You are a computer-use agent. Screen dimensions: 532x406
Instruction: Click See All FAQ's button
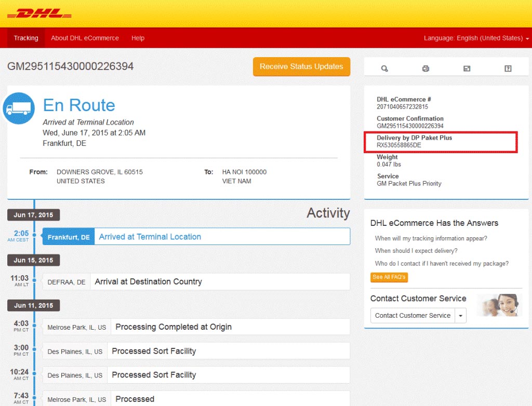tap(389, 277)
